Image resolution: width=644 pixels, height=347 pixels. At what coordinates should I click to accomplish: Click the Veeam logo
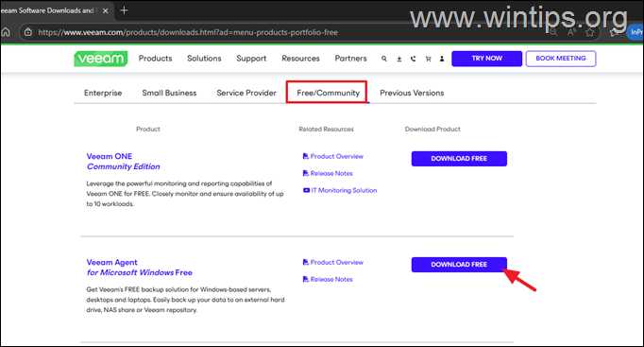click(101, 59)
